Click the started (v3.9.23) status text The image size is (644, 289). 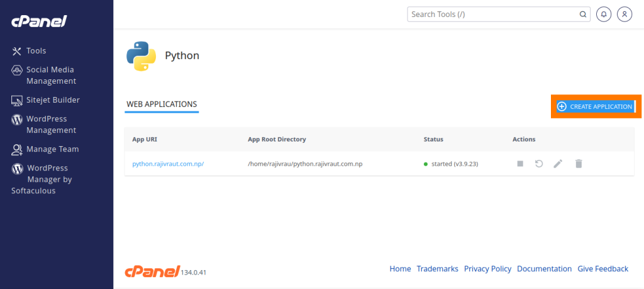[455, 164]
